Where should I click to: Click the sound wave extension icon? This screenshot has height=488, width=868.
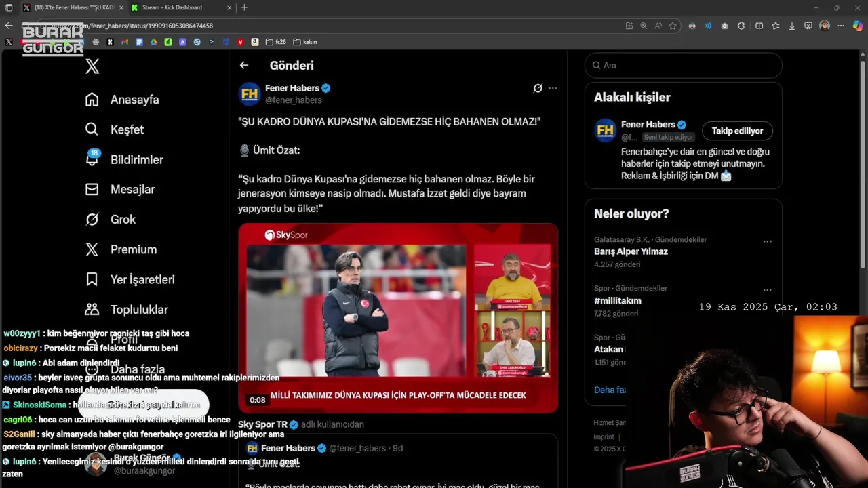click(x=708, y=26)
